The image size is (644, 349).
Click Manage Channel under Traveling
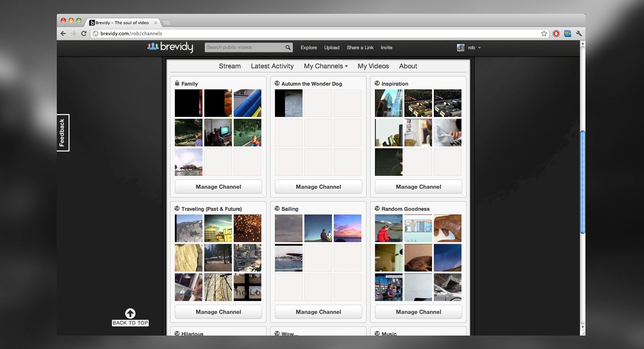coord(218,312)
